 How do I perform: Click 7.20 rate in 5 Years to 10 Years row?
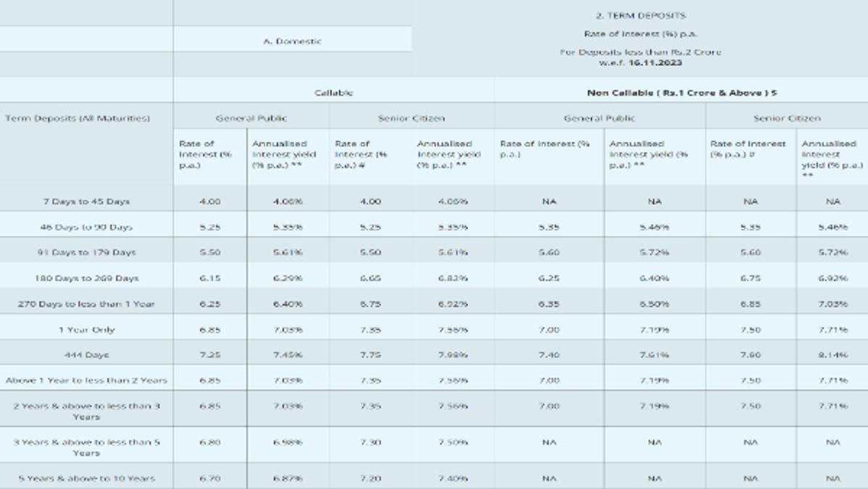pos(370,478)
